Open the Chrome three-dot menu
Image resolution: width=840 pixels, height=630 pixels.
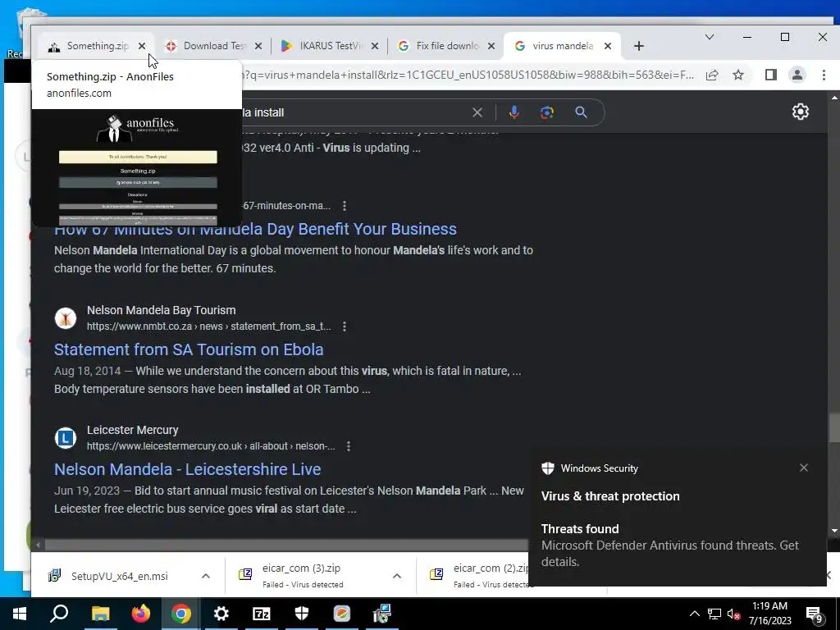[x=824, y=75]
